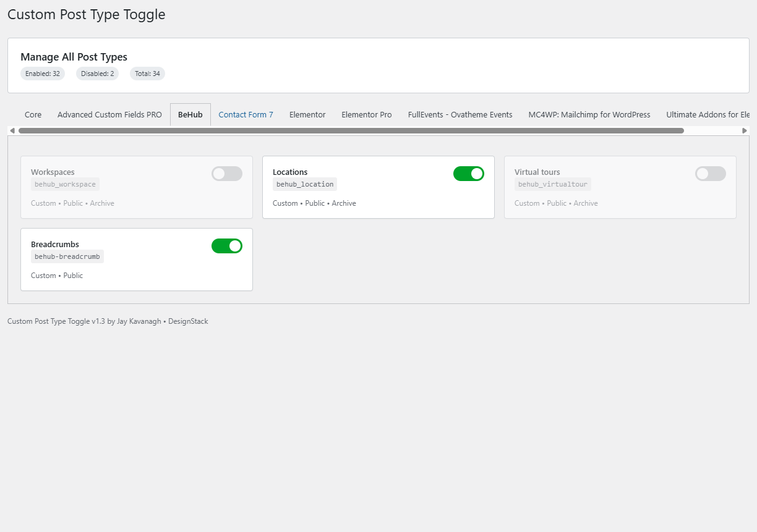Open the Core tab

33,115
